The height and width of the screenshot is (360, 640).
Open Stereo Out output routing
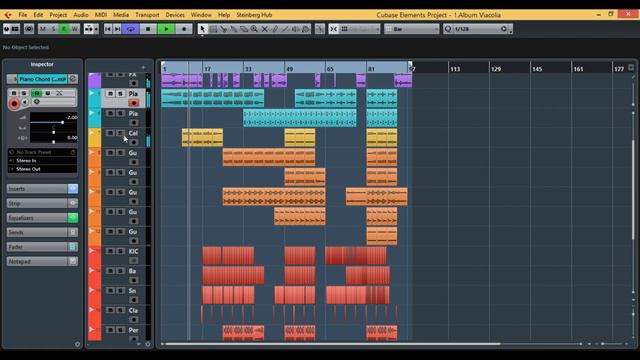[42, 169]
